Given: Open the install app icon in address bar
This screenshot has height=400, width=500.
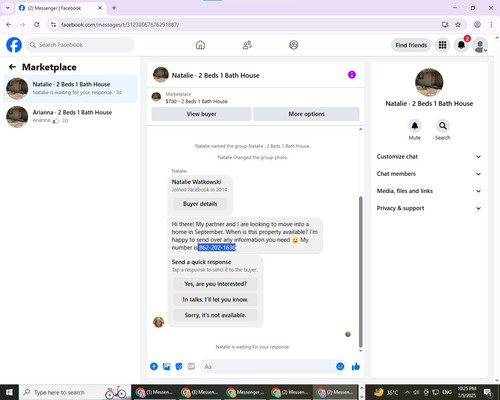Looking at the screenshot, I should click(x=445, y=25).
